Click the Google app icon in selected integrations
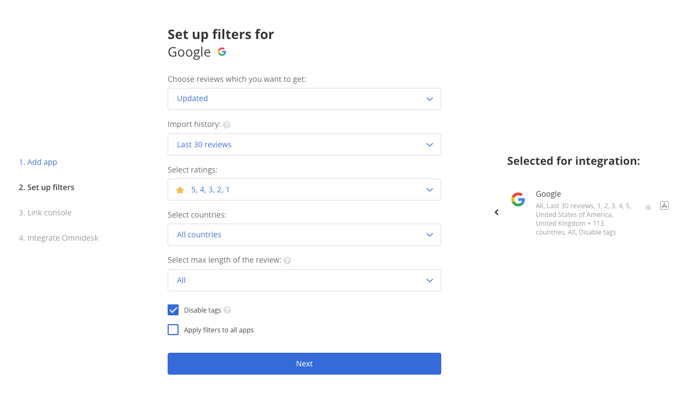The height and width of the screenshot is (406, 688). 518,200
